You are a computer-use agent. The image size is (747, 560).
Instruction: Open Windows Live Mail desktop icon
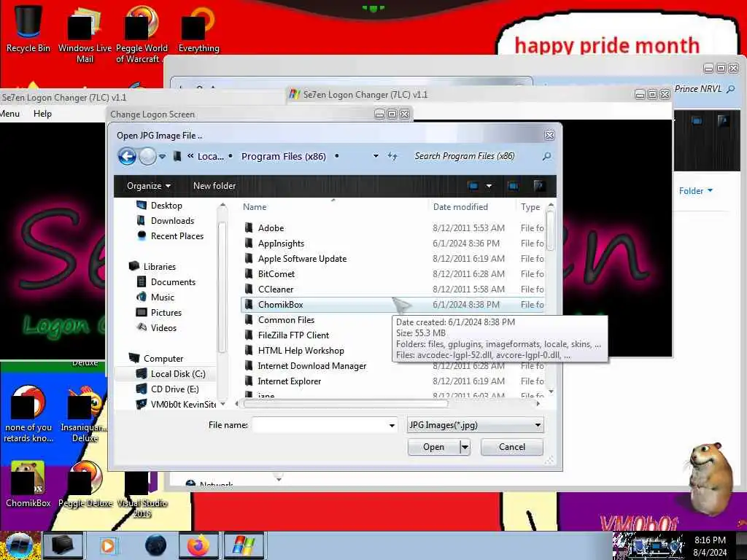tap(85, 34)
